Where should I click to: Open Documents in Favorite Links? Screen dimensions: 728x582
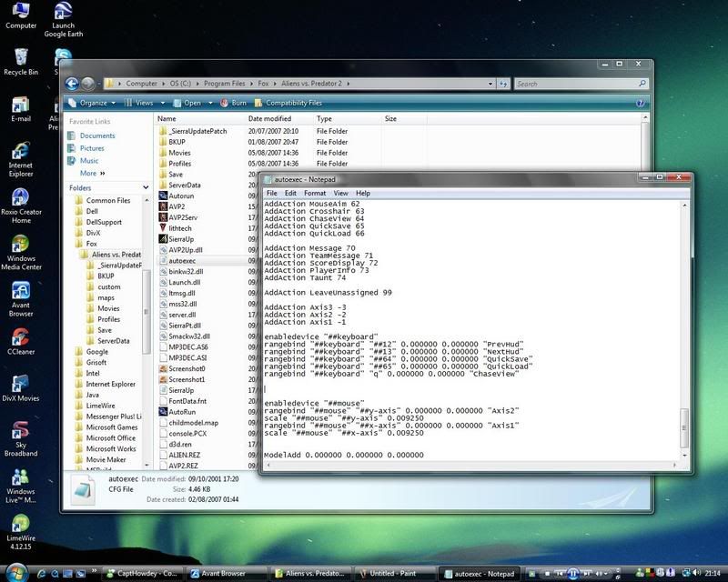(x=97, y=135)
